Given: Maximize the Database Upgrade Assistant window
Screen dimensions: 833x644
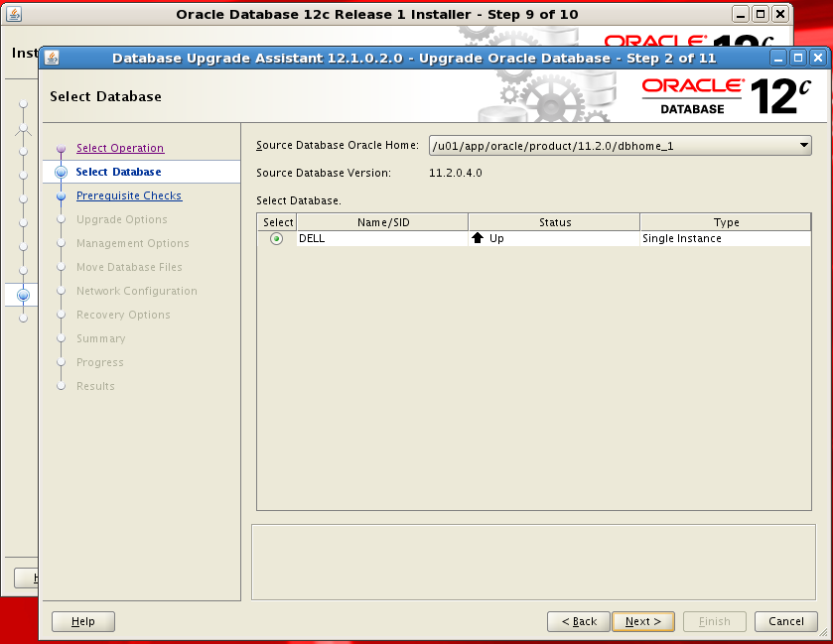Looking at the screenshot, I should point(798,58).
